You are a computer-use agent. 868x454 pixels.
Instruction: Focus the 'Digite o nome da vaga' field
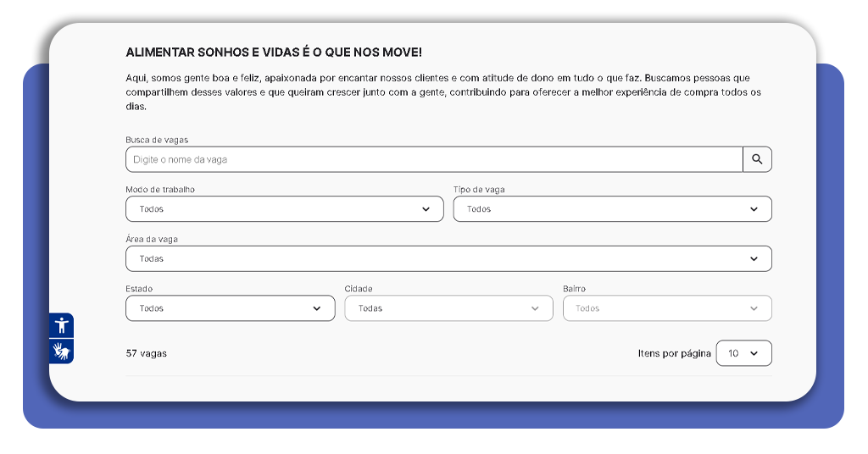pyautogui.click(x=434, y=159)
